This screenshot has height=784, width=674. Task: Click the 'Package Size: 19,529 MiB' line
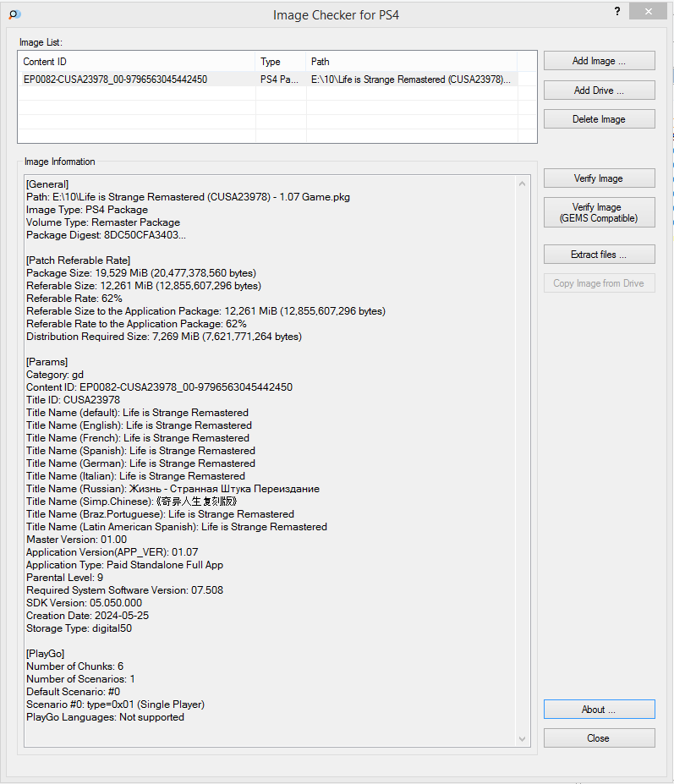(141, 273)
